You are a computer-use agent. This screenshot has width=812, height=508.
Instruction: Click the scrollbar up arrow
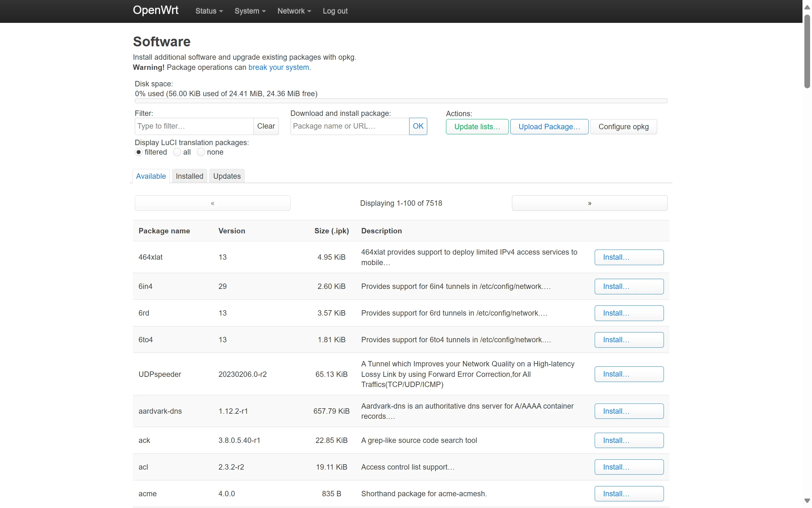807,7
